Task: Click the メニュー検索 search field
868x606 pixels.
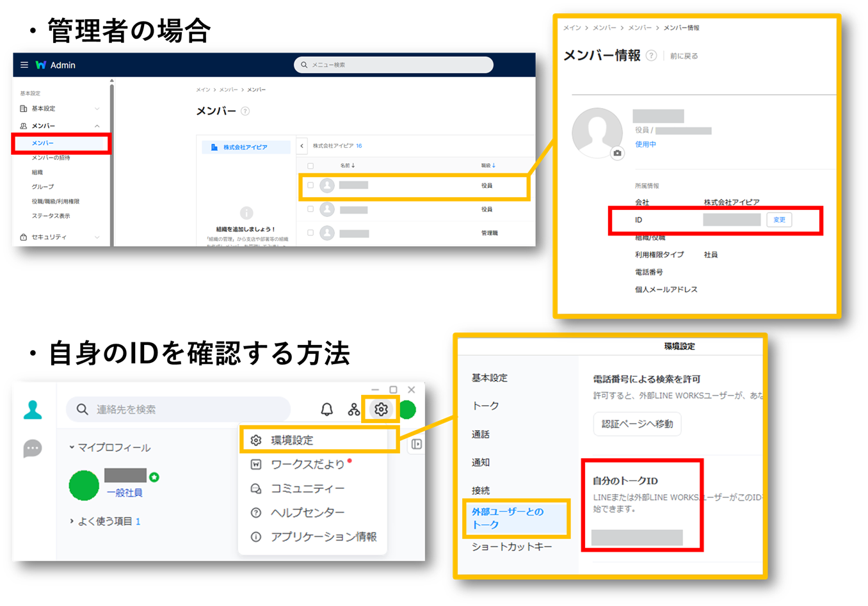Action: 394,65
